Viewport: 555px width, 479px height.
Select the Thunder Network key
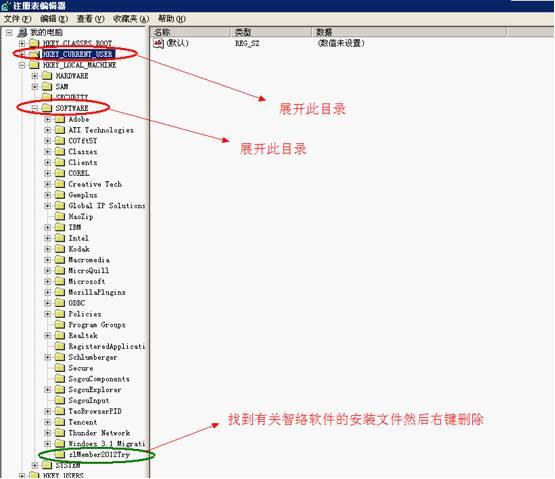click(99, 433)
